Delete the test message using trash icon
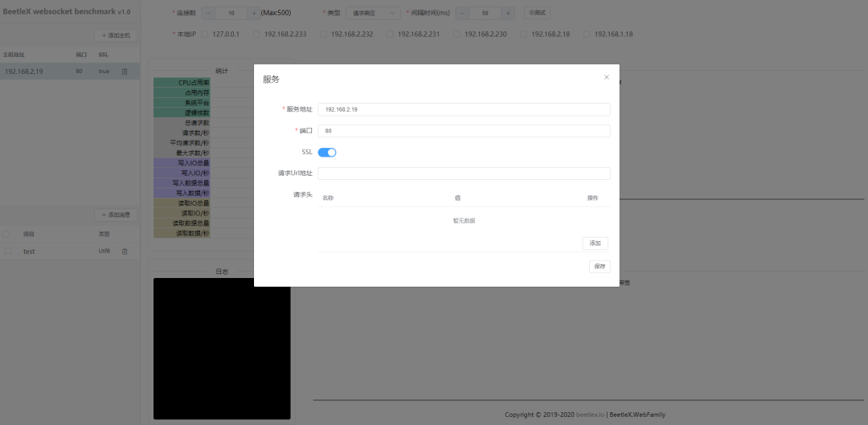This screenshot has height=425, width=868. [x=125, y=251]
